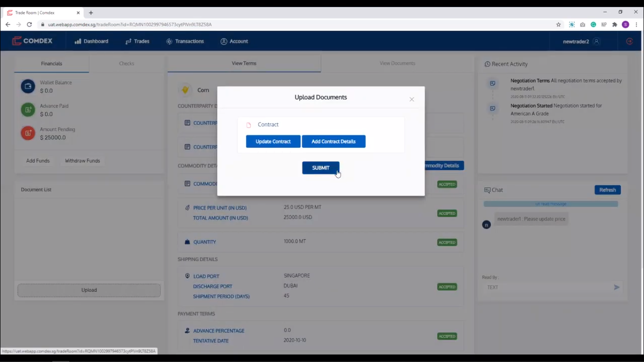
Task: Click the Amount Pending icon
Action: [x=28, y=133]
